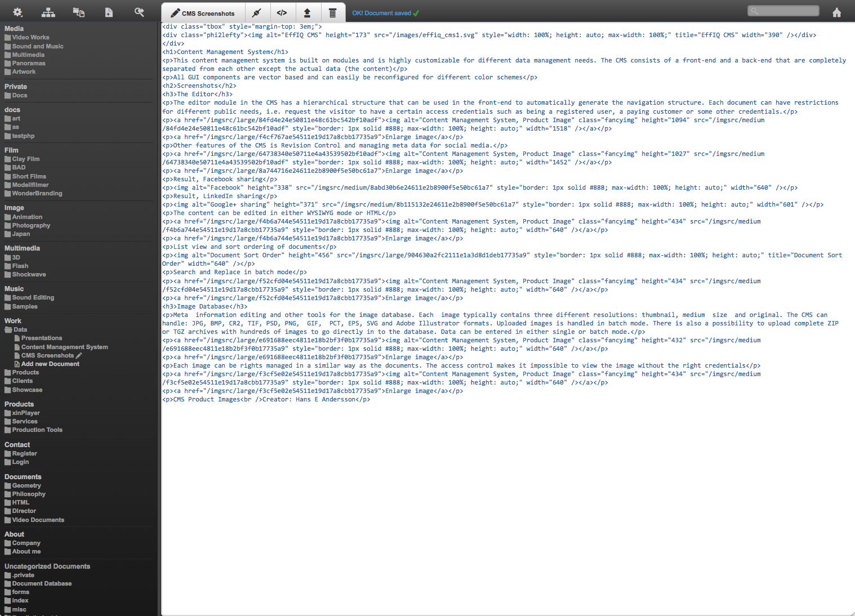
Task: Open the Content Management System document
Action: click(x=64, y=347)
